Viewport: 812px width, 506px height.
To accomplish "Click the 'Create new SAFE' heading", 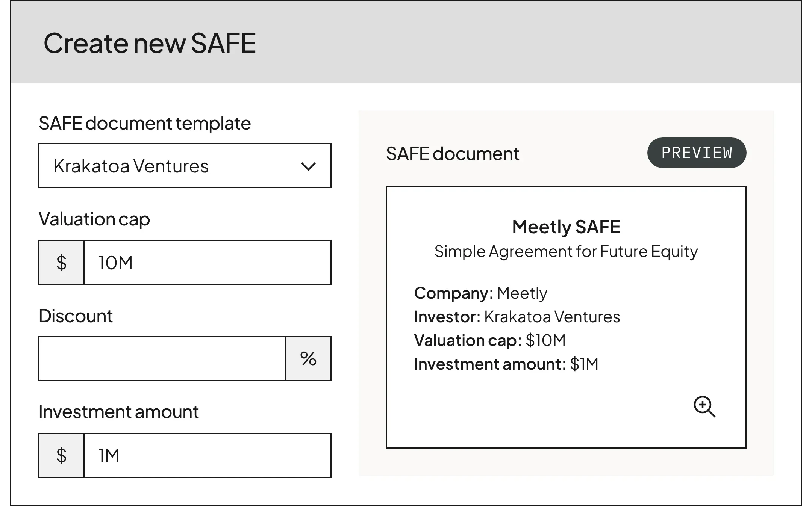I will (150, 43).
